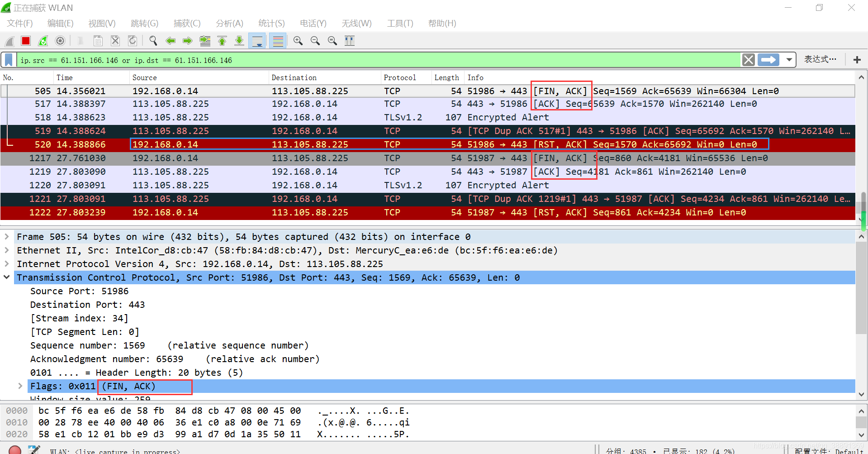Apply the display filter arrow button

click(768, 60)
